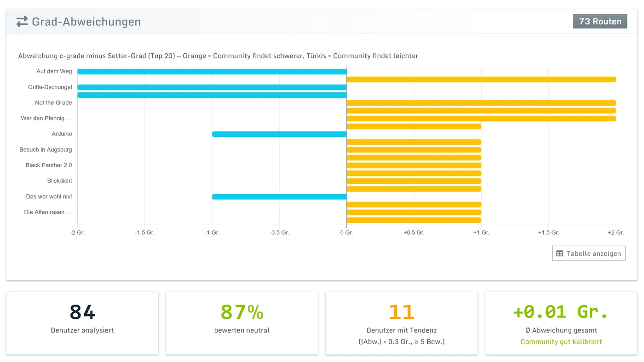Click the 73 Routen badge
644x362 pixels.
(x=600, y=22)
